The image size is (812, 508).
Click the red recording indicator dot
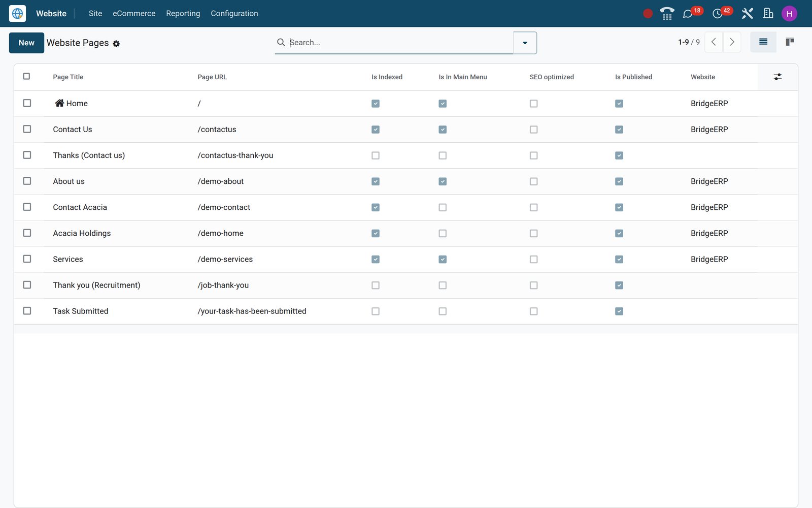click(648, 14)
